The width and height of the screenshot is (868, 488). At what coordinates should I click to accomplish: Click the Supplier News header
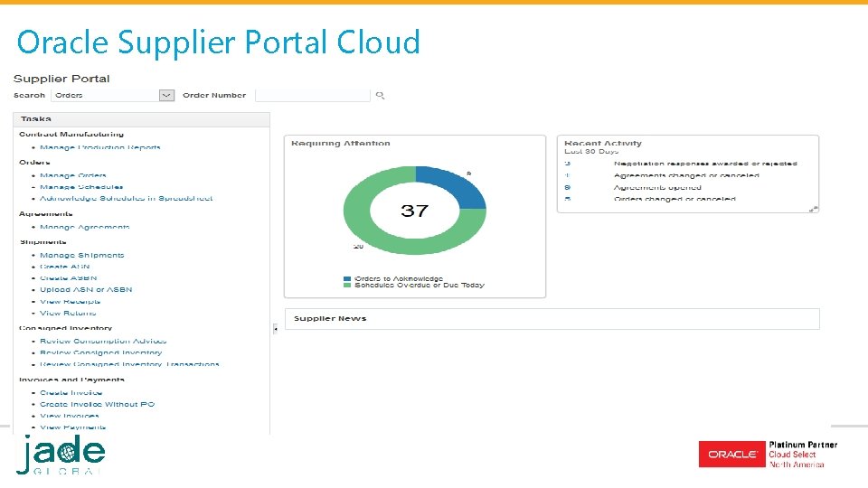coord(330,319)
